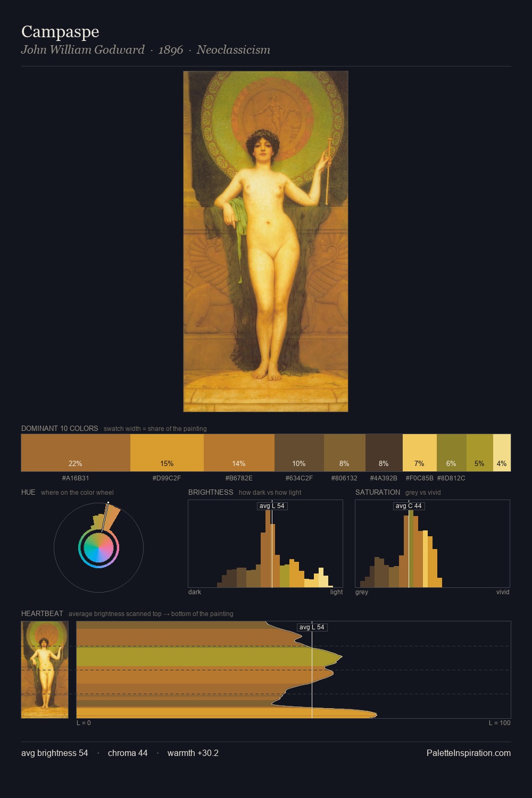This screenshot has width=532, height=798.
Task: Open the PaletteInspiration.com link
Action: [x=469, y=753]
